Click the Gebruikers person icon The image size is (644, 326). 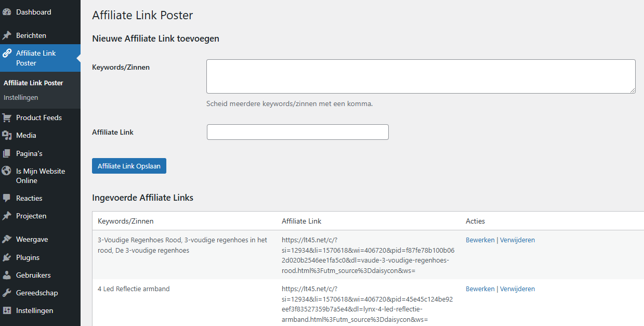[7, 275]
